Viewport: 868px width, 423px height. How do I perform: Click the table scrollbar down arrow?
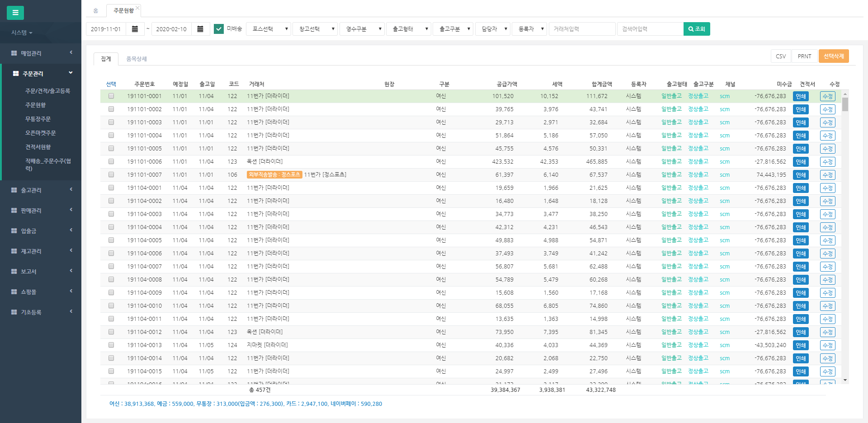(845, 381)
